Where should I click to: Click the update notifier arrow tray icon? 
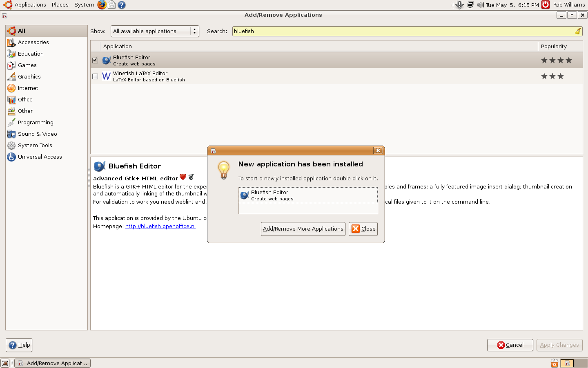[460, 5]
